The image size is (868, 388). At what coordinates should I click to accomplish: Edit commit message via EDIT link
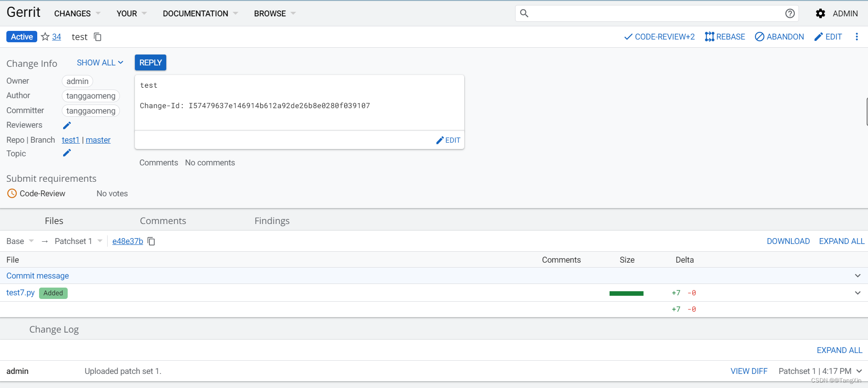[x=448, y=140]
